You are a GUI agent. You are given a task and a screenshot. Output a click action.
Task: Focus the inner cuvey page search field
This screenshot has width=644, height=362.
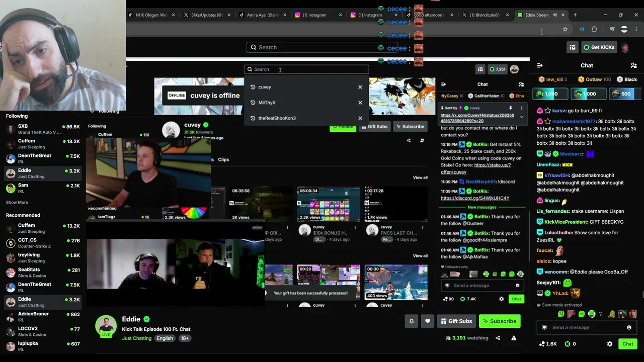tap(306, 69)
